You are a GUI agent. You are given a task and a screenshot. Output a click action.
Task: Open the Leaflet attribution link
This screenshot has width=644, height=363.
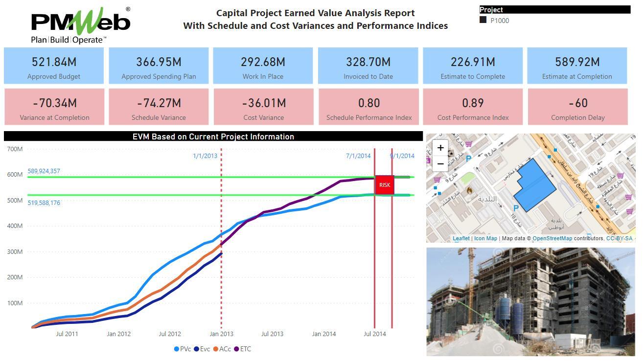[461, 239]
